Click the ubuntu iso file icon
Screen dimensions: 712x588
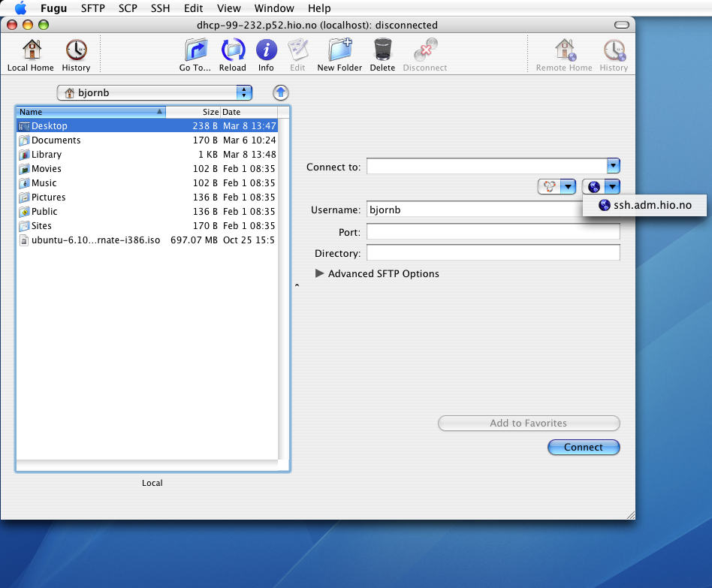(24, 240)
